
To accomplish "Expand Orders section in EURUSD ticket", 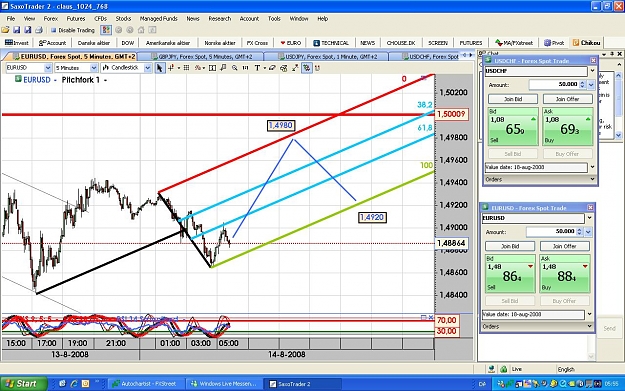I will (537, 326).
